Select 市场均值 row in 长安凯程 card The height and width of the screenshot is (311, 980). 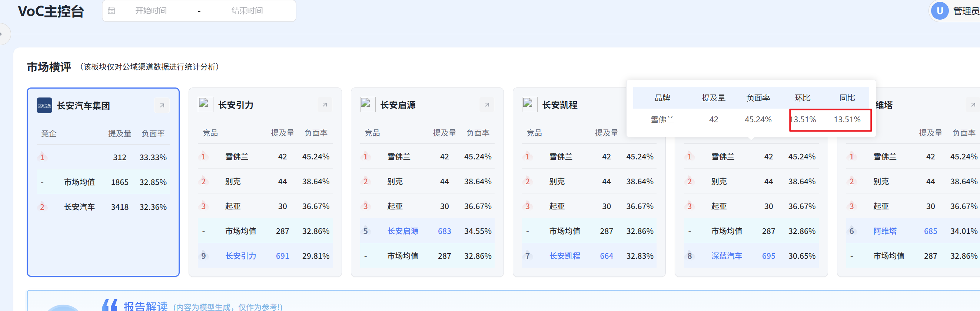pos(589,231)
